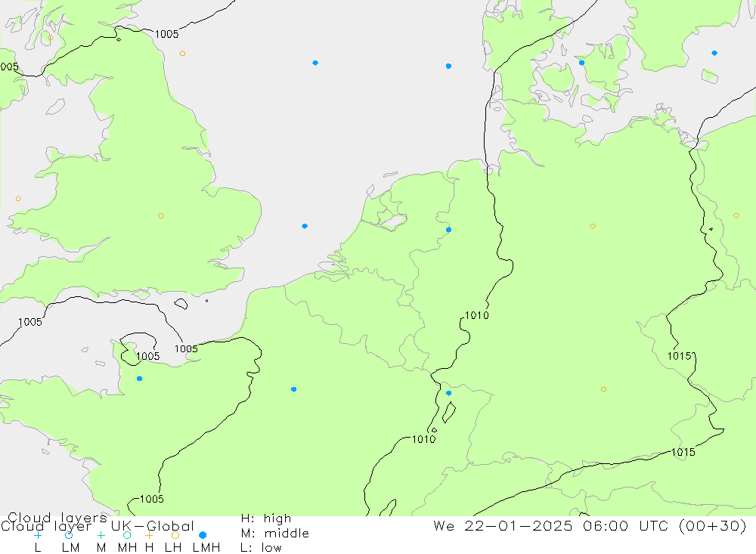The width and height of the screenshot is (756, 554).
Task: Select the blue LMH marker over the Danish islands
Action: 582,63
